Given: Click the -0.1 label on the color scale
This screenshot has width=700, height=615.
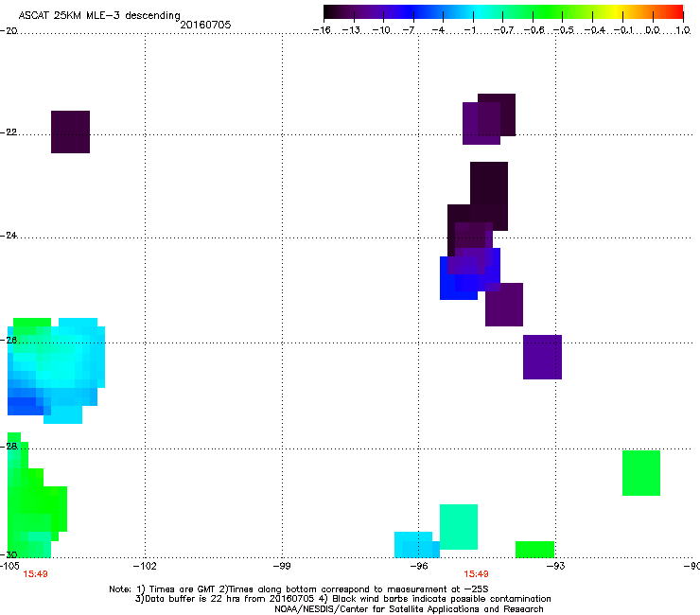Looking at the screenshot, I should coord(623,30).
